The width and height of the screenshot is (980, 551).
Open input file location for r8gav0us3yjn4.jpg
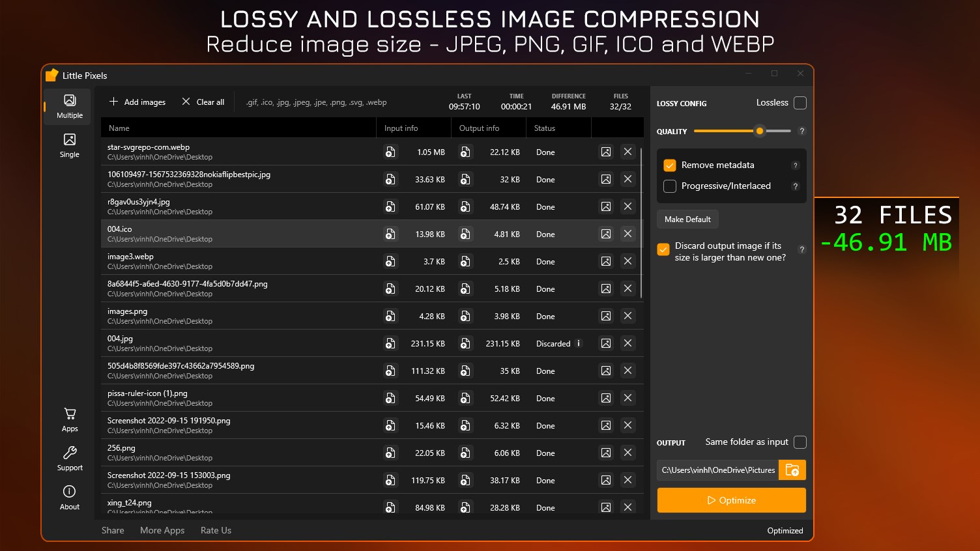(390, 206)
